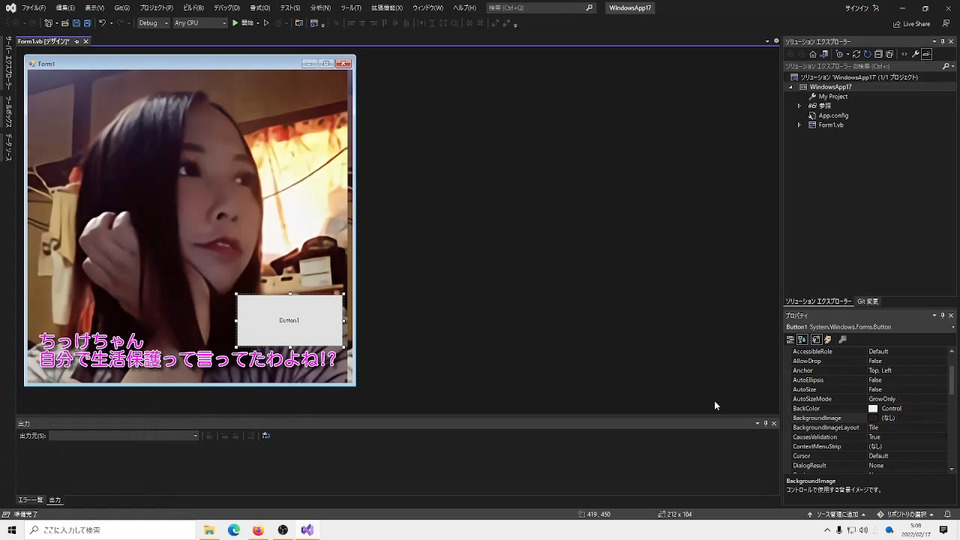The width and height of the screenshot is (960, 540).
Task: Click Open File folder icon in toolbar
Action: (x=66, y=23)
